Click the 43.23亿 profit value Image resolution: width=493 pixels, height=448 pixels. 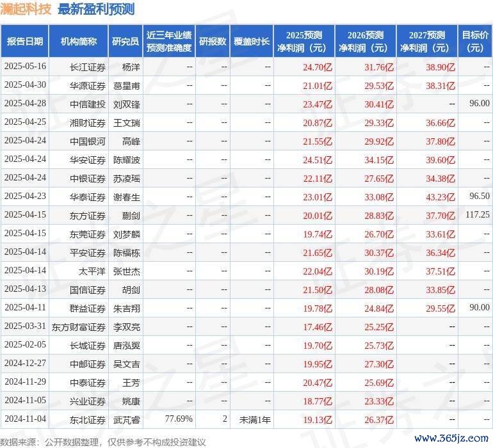[440, 197]
